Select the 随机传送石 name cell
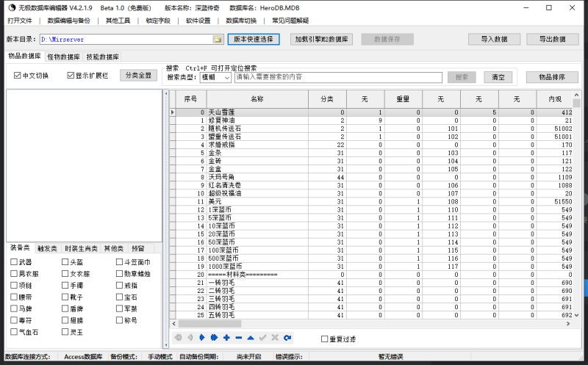 tap(257, 129)
